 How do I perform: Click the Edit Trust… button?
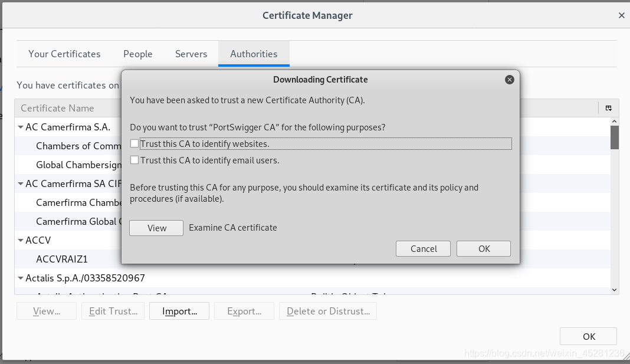tap(113, 311)
